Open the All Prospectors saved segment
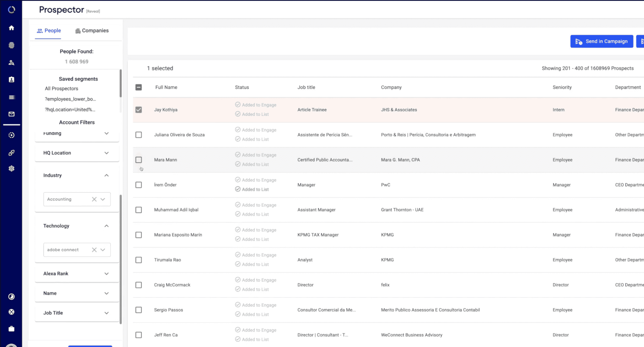Screen dimensions: 644x347 [x=61, y=88]
